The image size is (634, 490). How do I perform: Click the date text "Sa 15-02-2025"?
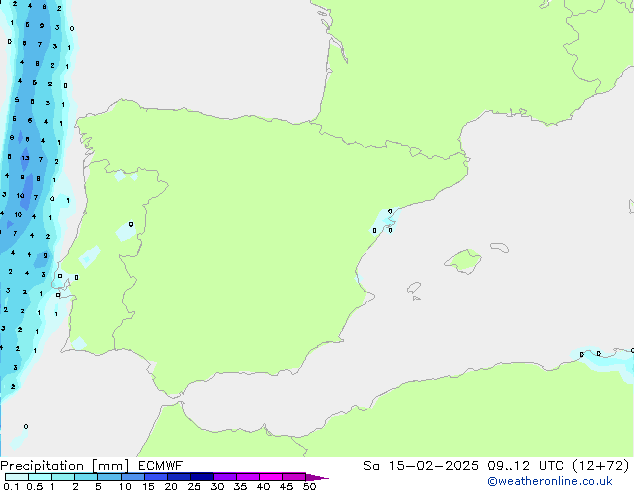pyautogui.click(x=421, y=466)
